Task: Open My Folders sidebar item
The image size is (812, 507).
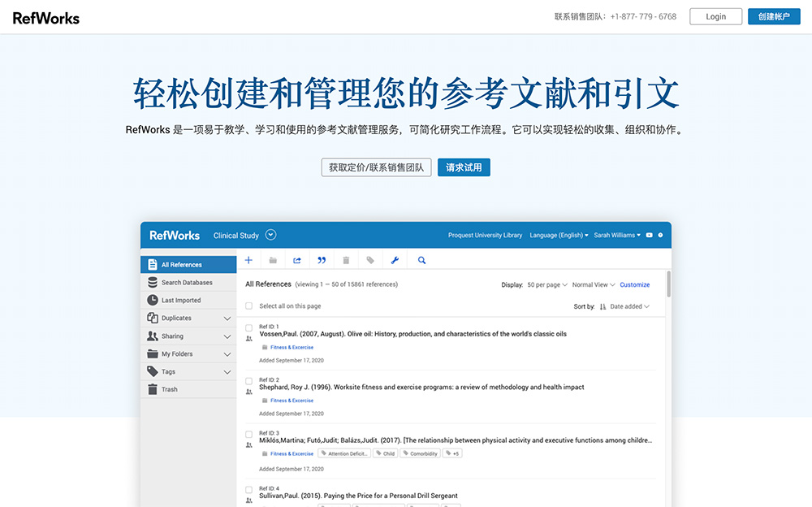Action: coord(188,354)
